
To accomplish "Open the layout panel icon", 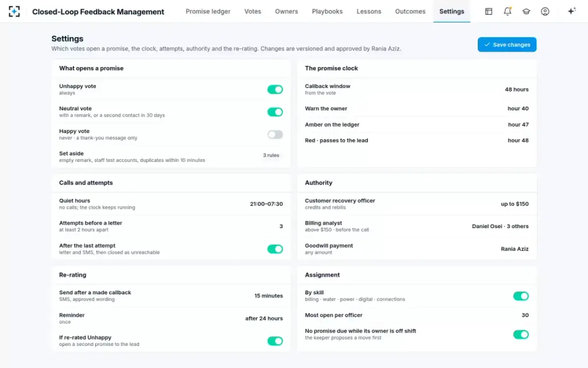I will point(489,11).
